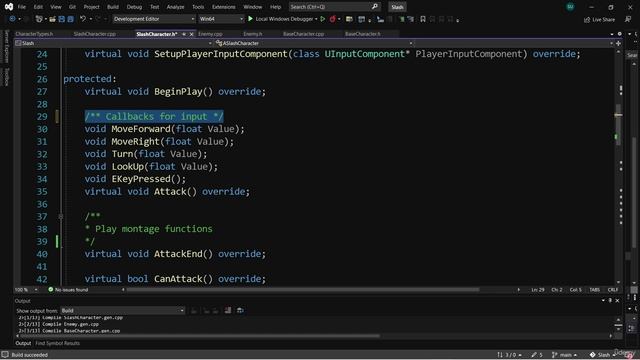This screenshot has height=360, width=640.
Task: Click Start Without Debugging icon
Action: point(323,19)
